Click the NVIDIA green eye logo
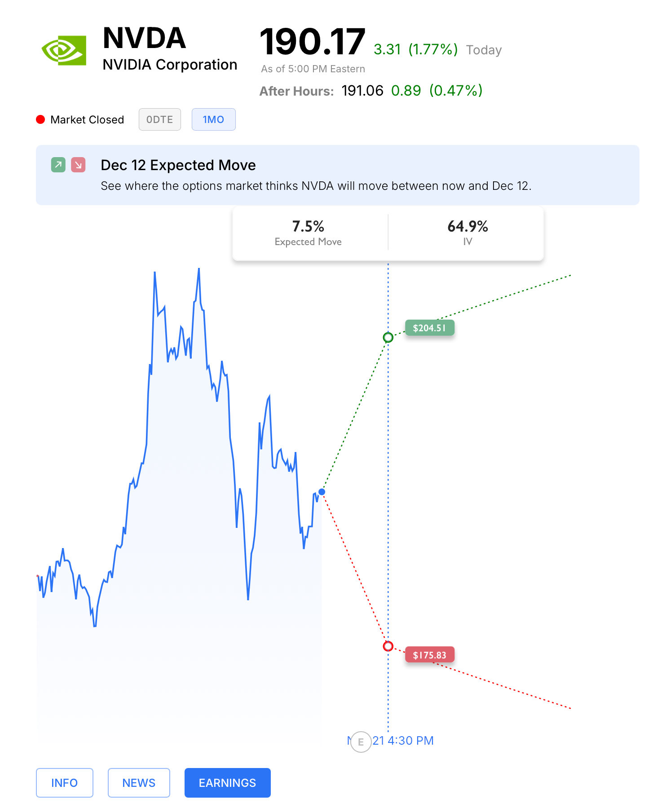657x812 pixels. tap(64, 50)
